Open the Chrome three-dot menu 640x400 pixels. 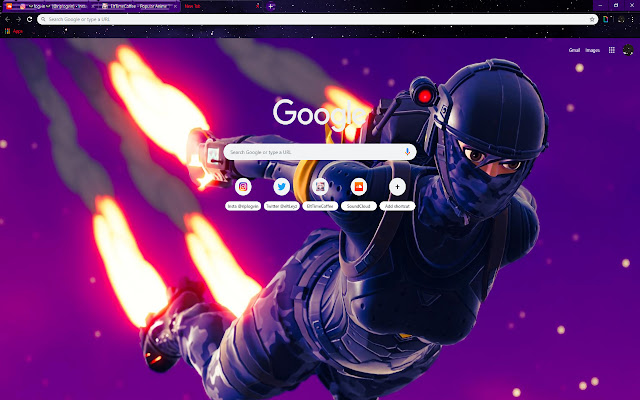632,19
